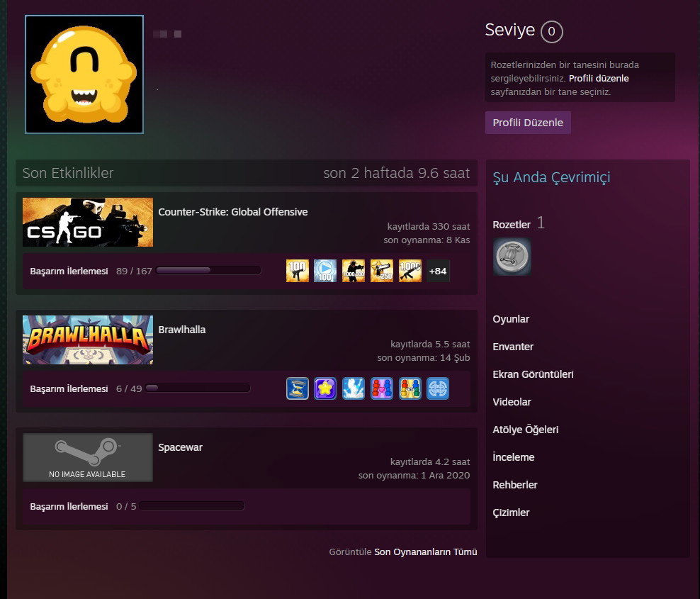Open the Brawlhalla game banner image

coord(88,340)
